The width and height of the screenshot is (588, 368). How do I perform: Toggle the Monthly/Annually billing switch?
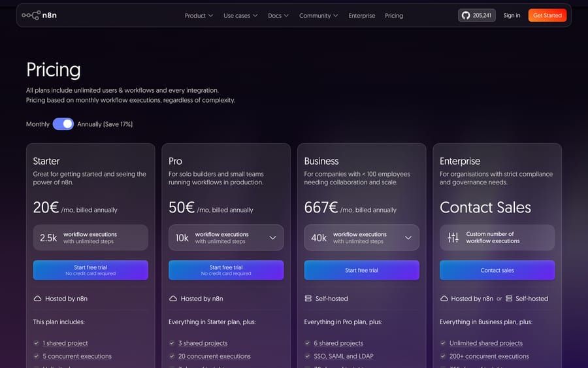63,124
